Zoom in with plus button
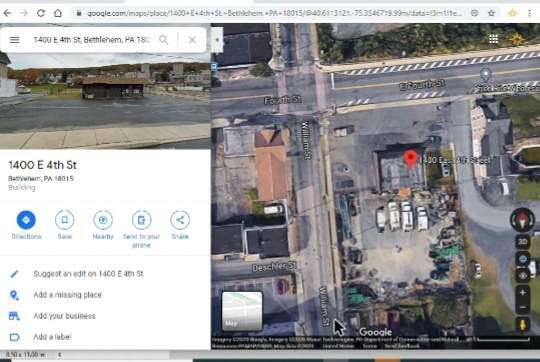540x362 pixels. (x=522, y=293)
